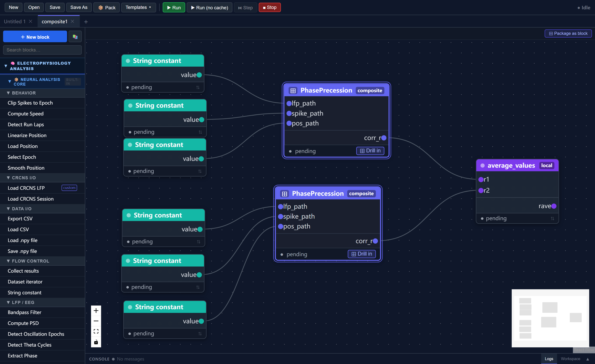Click the rave output port on average_values
This screenshot has height=364, width=595.
[554, 206]
